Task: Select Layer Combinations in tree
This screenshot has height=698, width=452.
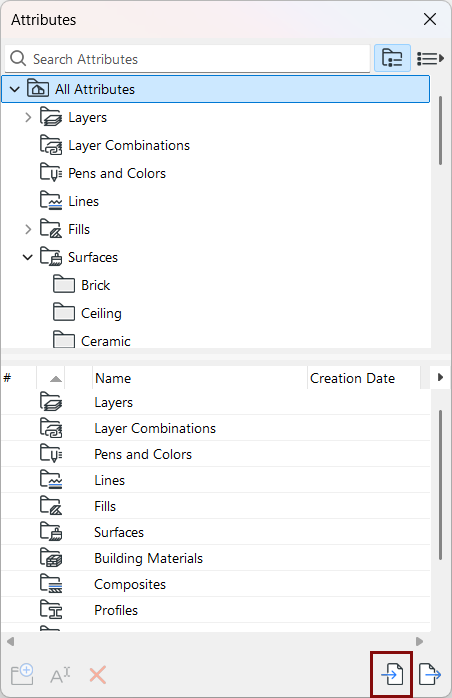Action: pos(129,146)
